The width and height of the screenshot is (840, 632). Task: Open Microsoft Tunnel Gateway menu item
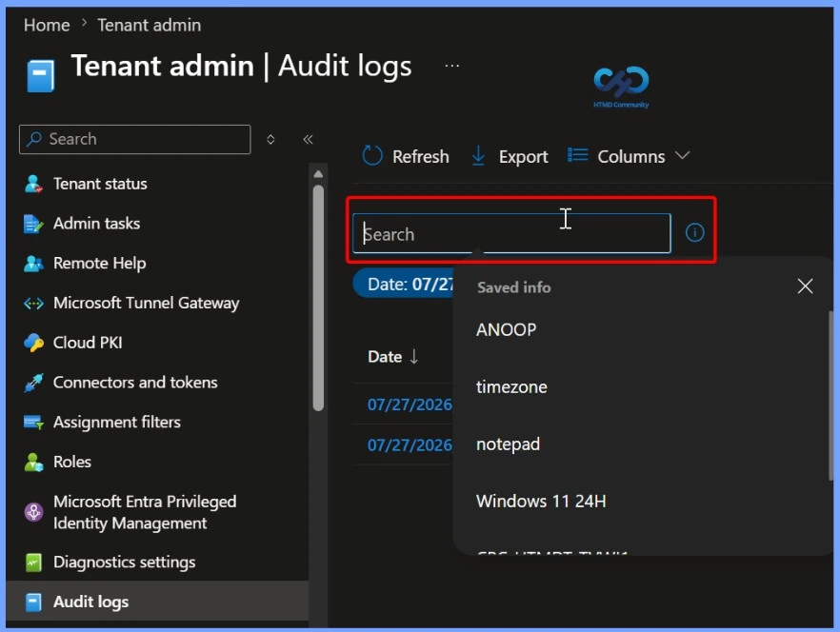click(147, 303)
